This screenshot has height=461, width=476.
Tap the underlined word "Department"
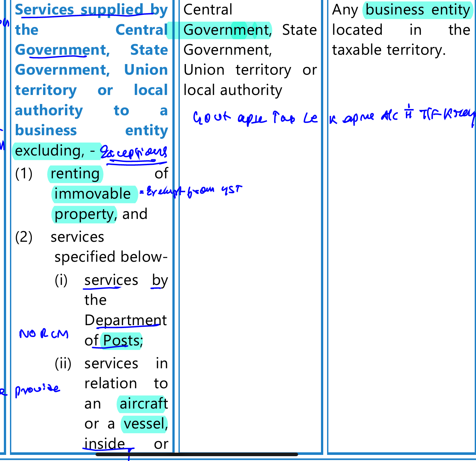click(x=125, y=320)
